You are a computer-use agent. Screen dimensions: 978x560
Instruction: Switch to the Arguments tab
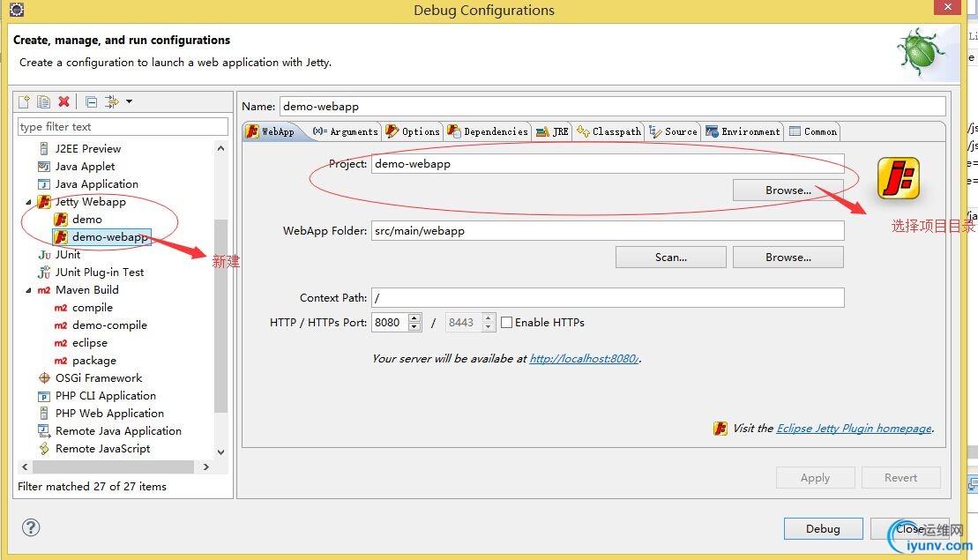(345, 131)
